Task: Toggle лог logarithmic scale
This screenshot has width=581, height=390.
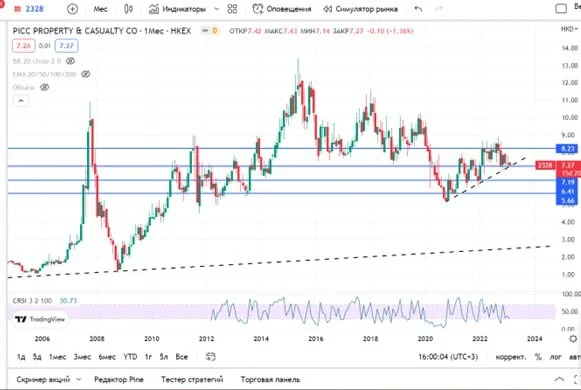Action: pyautogui.click(x=555, y=357)
